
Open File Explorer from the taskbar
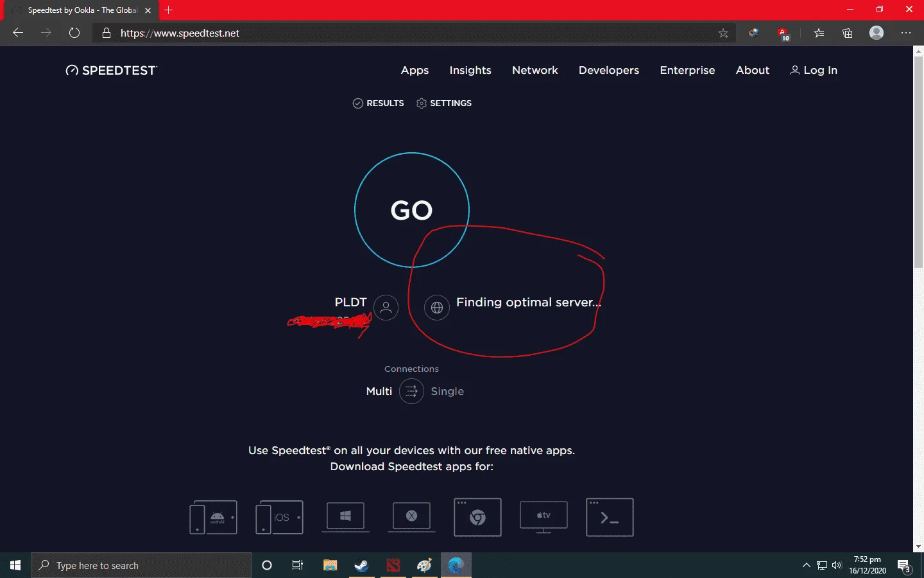(330, 565)
